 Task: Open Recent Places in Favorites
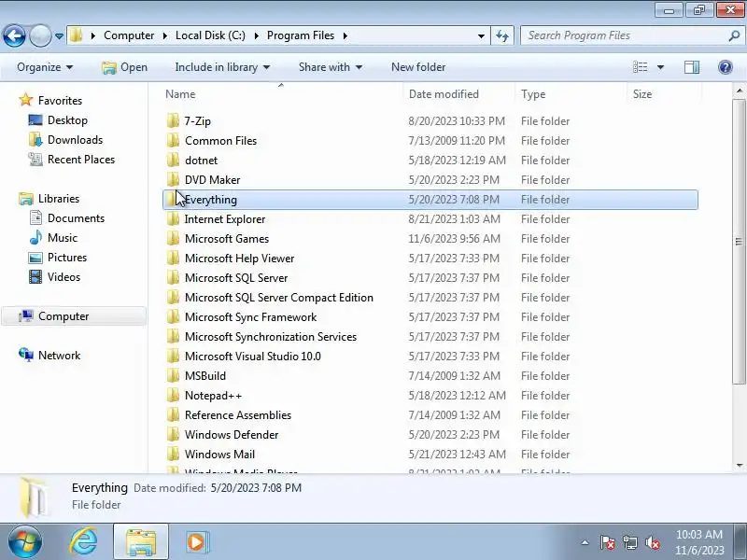(81, 159)
